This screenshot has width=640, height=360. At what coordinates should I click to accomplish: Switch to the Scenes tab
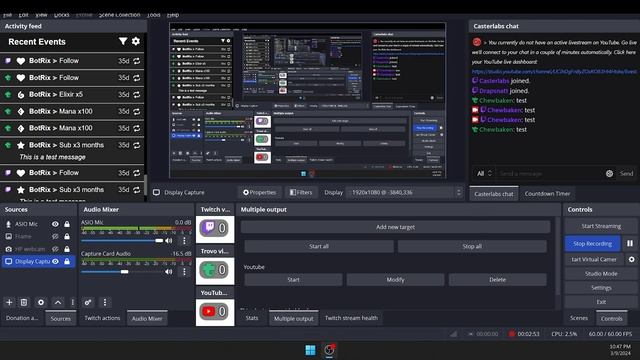point(579,318)
